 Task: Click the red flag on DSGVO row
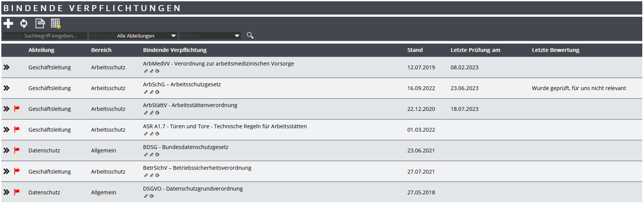click(17, 192)
